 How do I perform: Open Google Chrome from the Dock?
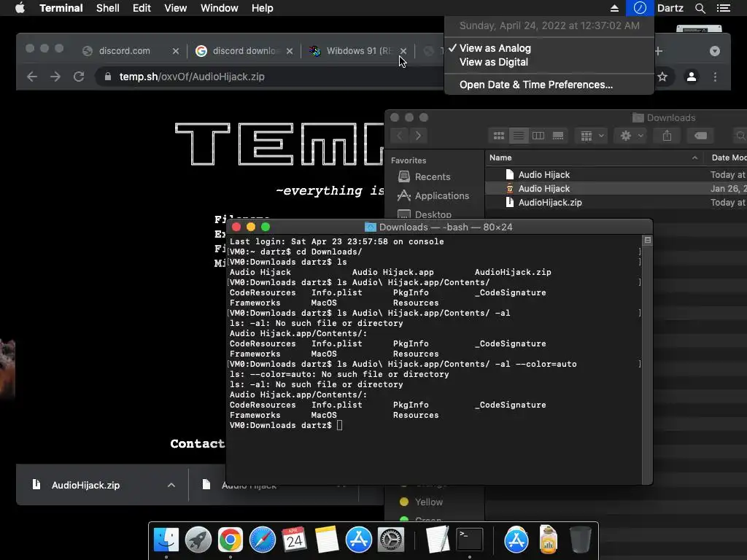[x=230, y=540]
